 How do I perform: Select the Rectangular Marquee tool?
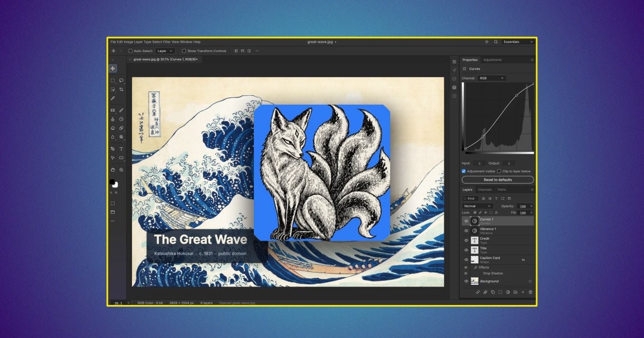coord(112,81)
